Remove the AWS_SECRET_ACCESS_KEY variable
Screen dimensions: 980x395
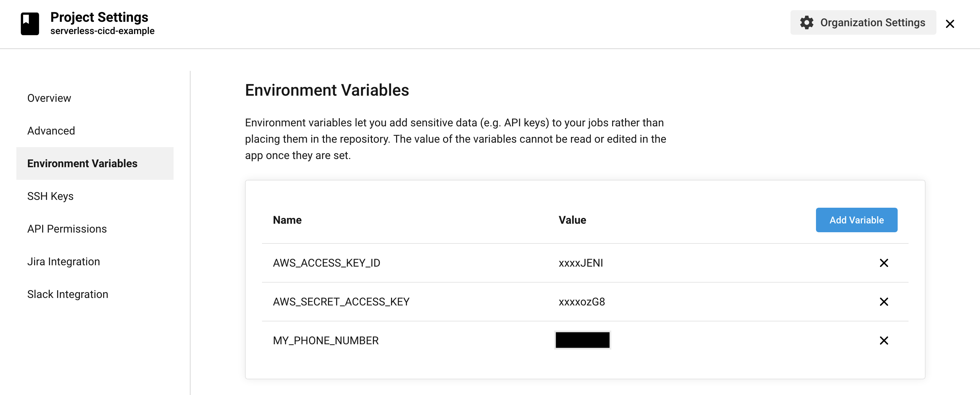click(x=884, y=302)
